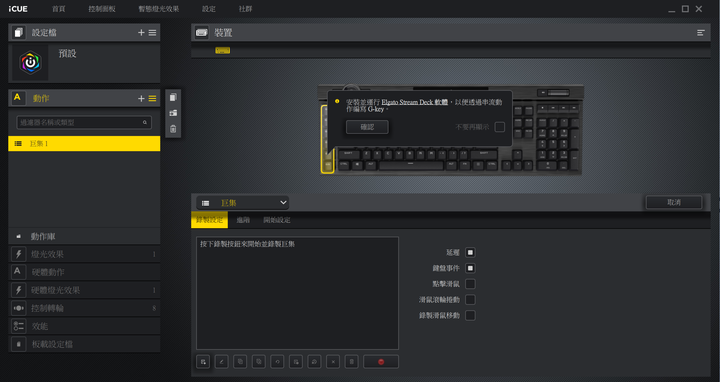720x382 pixels.
Task: Switch to the 進階 tab
Action: pyautogui.click(x=243, y=220)
